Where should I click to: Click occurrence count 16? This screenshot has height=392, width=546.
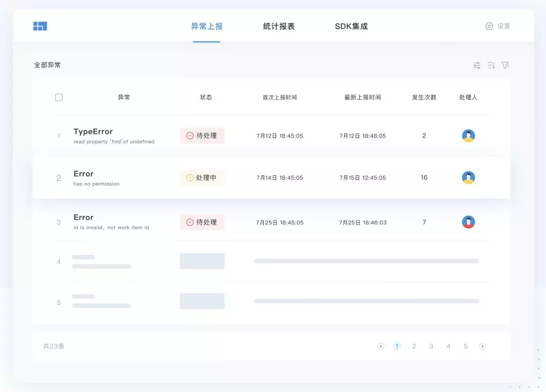[x=424, y=177]
